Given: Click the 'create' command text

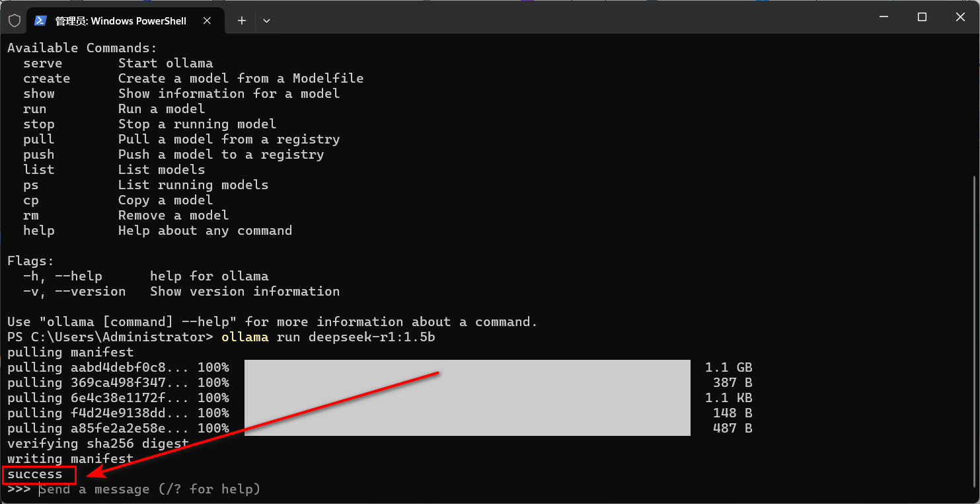Looking at the screenshot, I should click(x=47, y=79).
